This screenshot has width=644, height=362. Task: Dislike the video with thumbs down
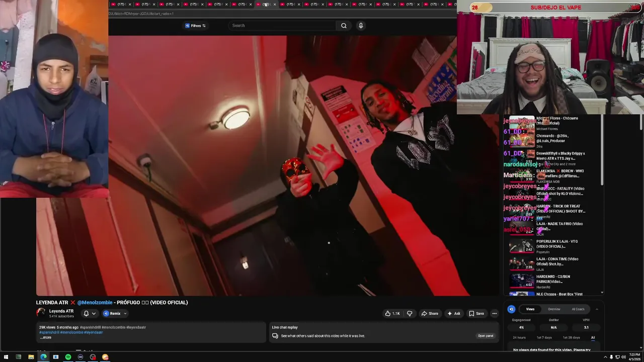[410, 313]
